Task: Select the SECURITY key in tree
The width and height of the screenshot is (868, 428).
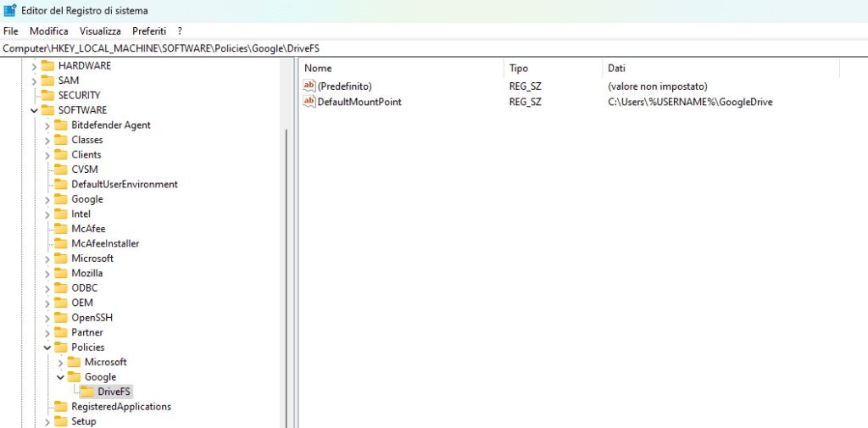Action: 79,96
